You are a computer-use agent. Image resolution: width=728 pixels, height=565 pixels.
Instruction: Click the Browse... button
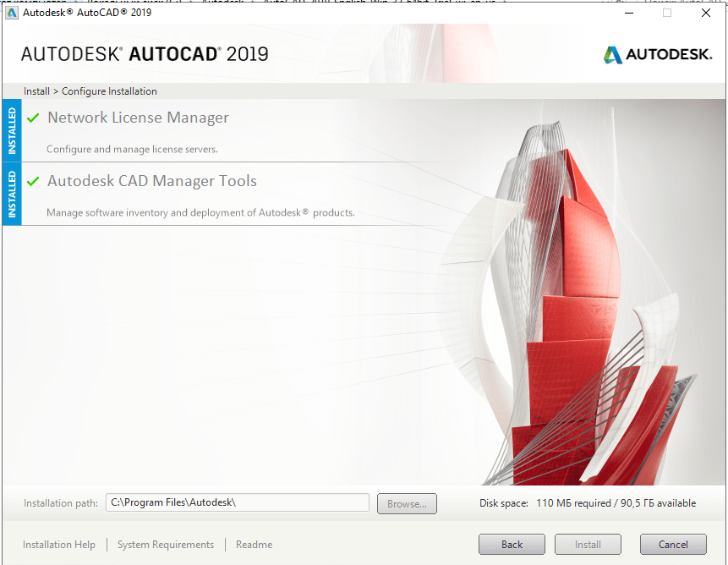point(407,504)
